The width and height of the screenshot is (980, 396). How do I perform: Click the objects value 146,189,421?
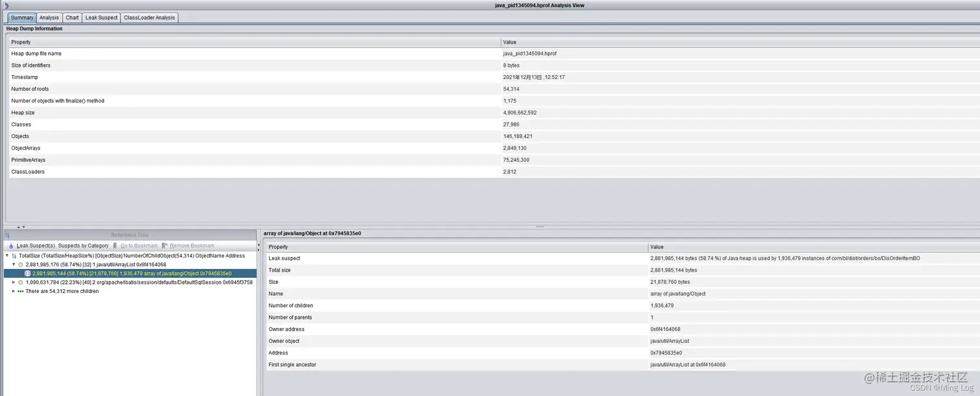click(518, 136)
